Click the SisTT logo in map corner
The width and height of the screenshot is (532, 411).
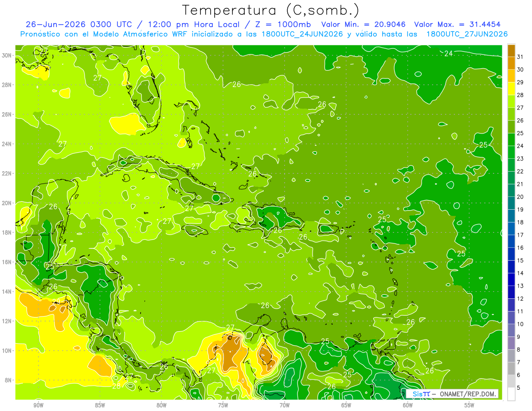(x=421, y=394)
